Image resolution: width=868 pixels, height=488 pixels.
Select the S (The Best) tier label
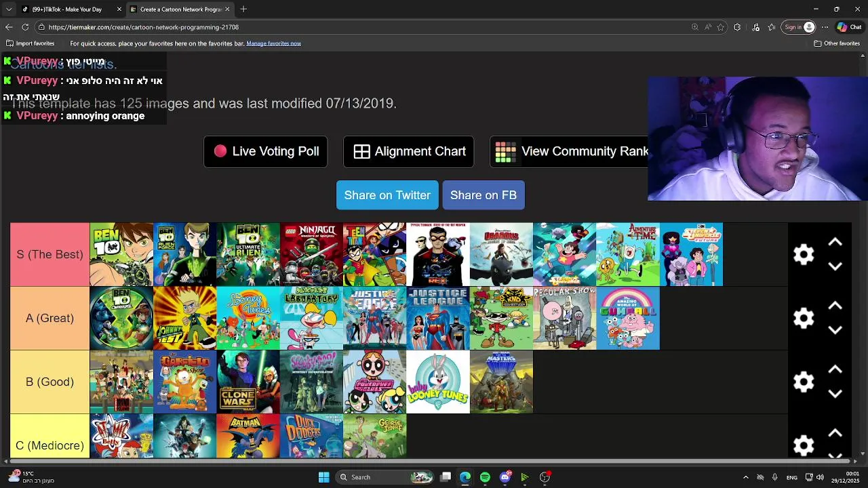[50, 254]
